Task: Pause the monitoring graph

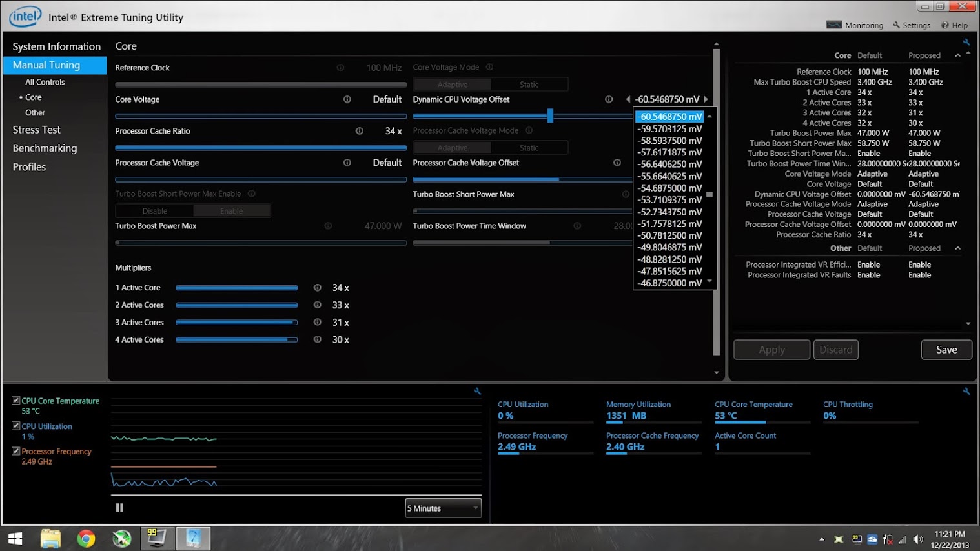Action: pyautogui.click(x=119, y=508)
